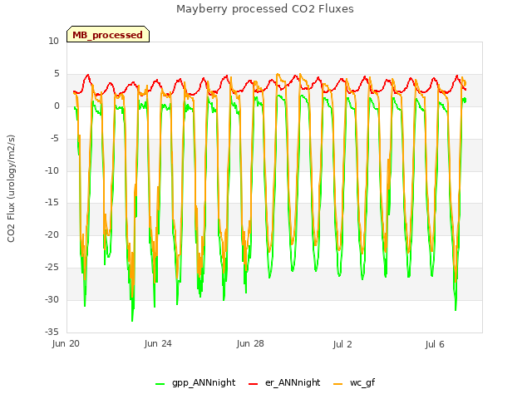Toggle the er_ANNnight legend entry
Screen dimensions: 532x399
pyautogui.click(x=284, y=382)
